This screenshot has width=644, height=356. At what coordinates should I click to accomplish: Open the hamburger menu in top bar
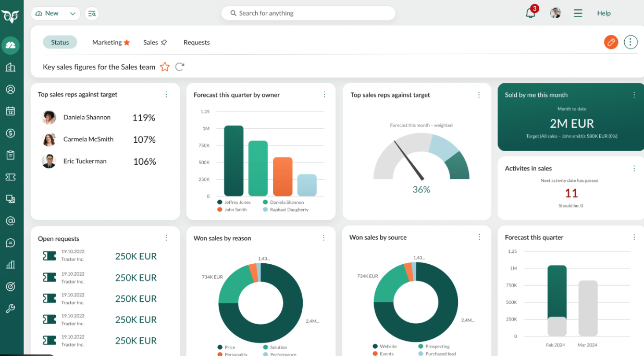(578, 14)
